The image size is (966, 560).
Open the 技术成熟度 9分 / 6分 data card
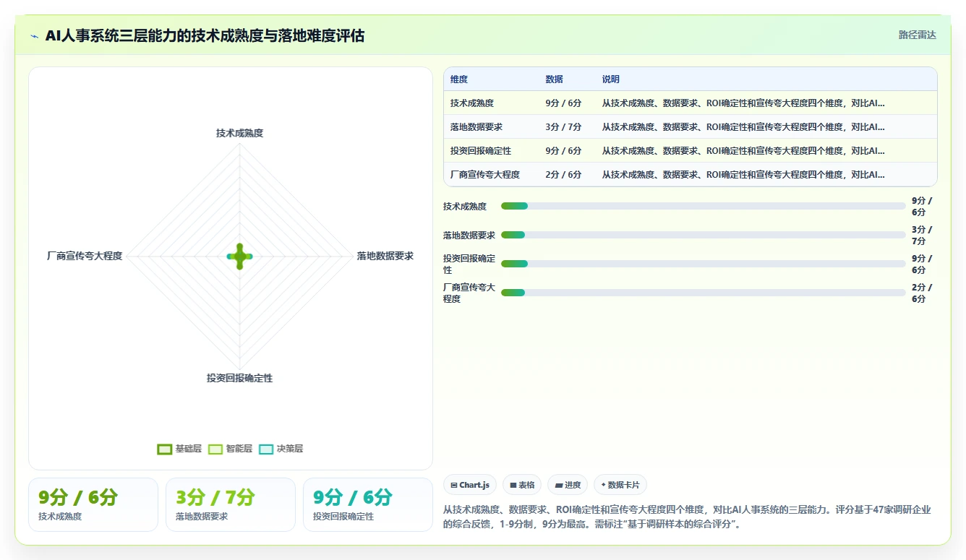(x=93, y=504)
